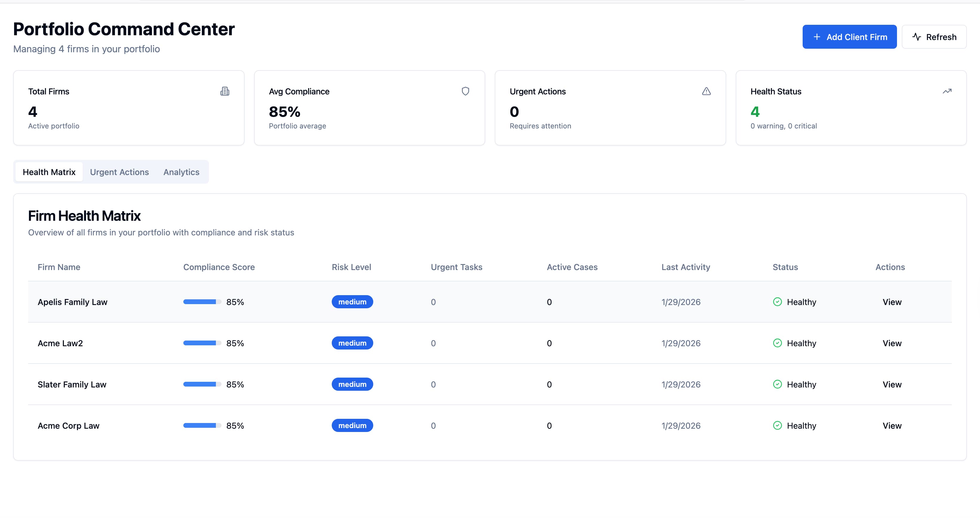The height and width of the screenshot is (518, 980).
Task: Click the green healthy check icon for Apelis Family Law
Action: pyautogui.click(x=777, y=301)
